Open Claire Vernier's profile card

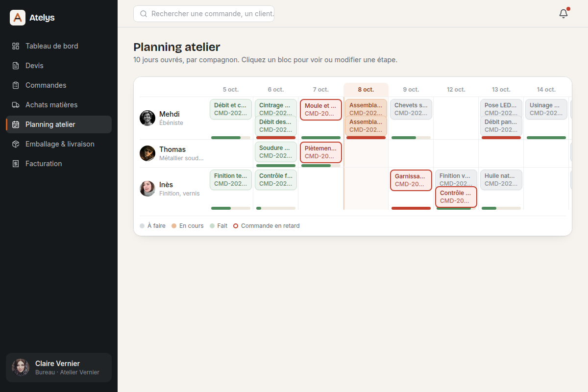tap(59, 367)
